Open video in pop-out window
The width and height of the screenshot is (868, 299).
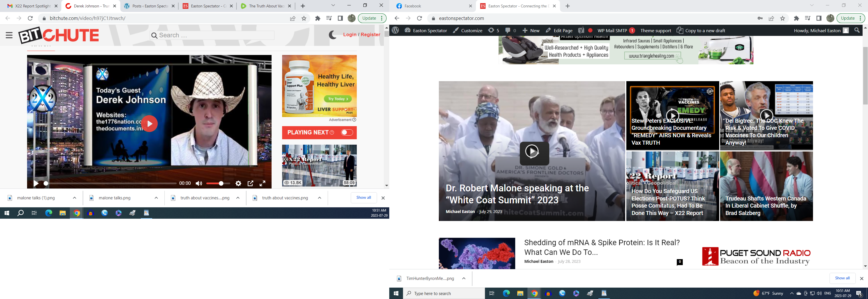point(250,183)
